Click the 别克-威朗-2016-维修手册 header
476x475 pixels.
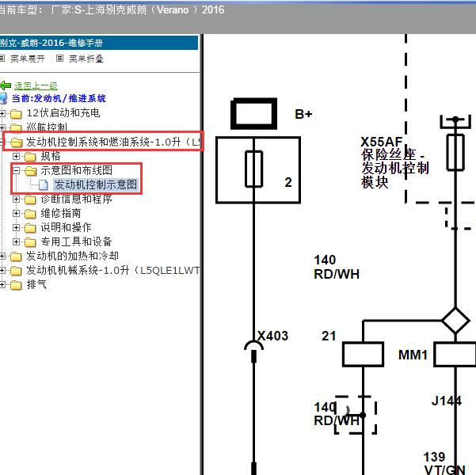pyautogui.click(x=99, y=43)
